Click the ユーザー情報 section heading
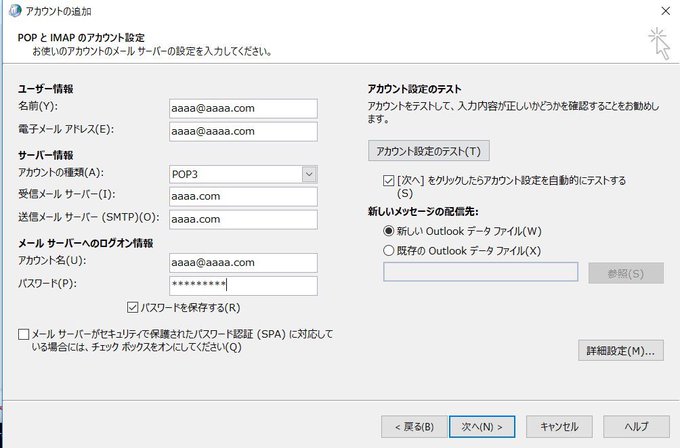The height and width of the screenshot is (448, 680). (46, 89)
